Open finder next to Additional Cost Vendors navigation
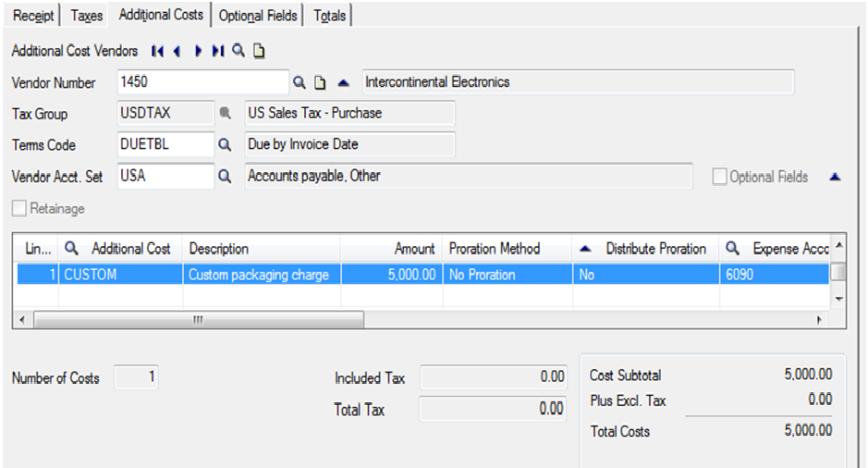 (238, 51)
